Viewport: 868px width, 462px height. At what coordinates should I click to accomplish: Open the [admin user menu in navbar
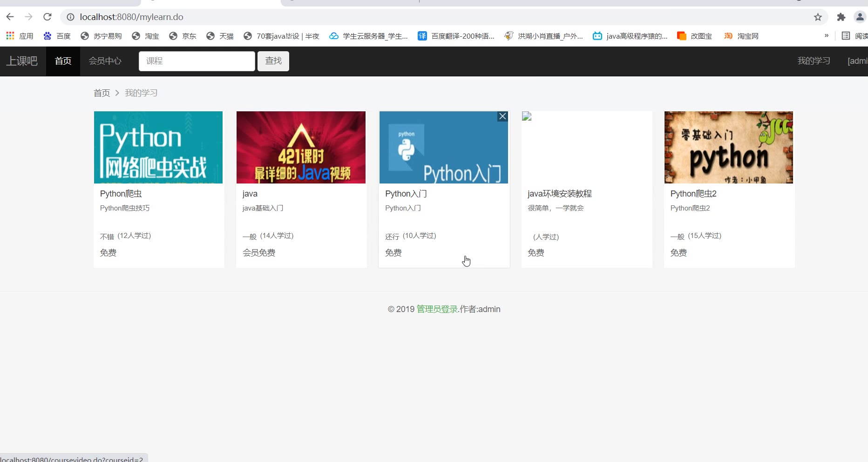point(858,61)
